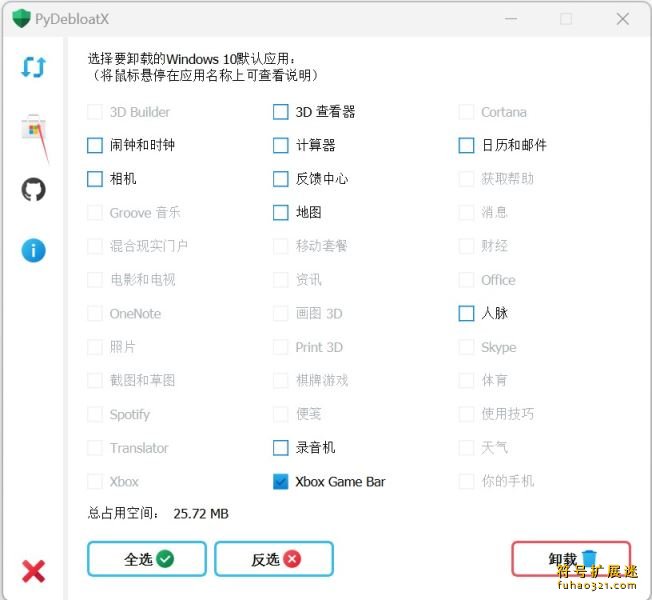Click the disabled 3D Builder checkbox
The width and height of the screenshot is (652, 600).
[x=94, y=112]
